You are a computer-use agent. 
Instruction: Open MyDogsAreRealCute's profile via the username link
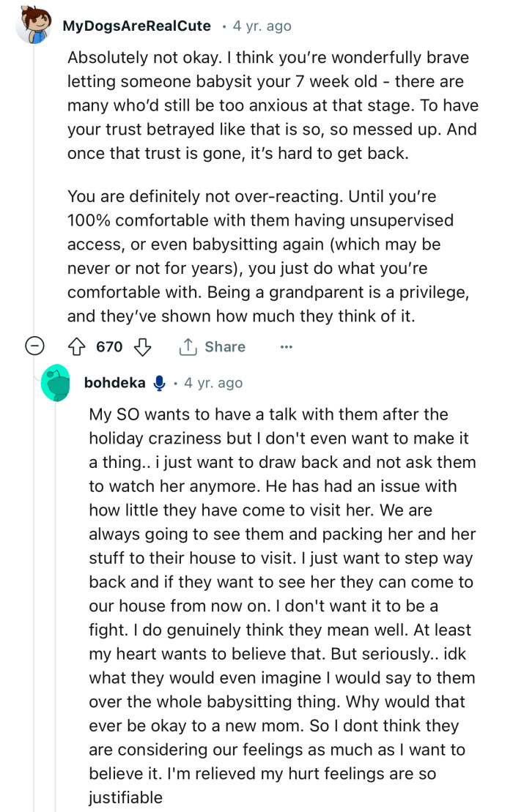(136, 25)
